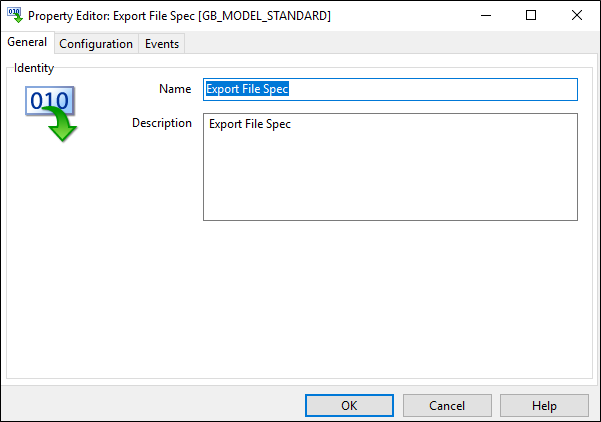Click the Property Editor window title text
This screenshot has width=601, height=422.
pyautogui.click(x=179, y=16)
